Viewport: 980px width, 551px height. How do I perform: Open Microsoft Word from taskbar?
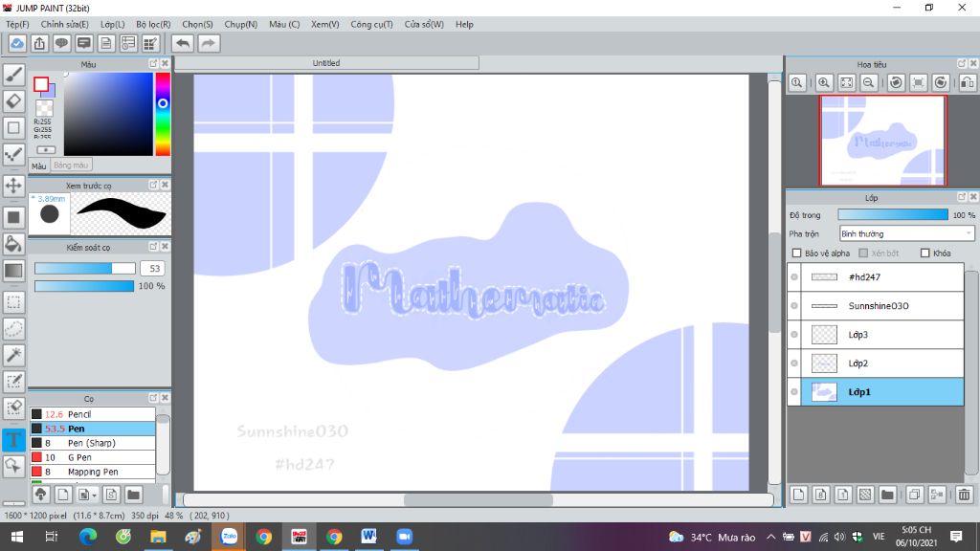pyautogui.click(x=368, y=537)
